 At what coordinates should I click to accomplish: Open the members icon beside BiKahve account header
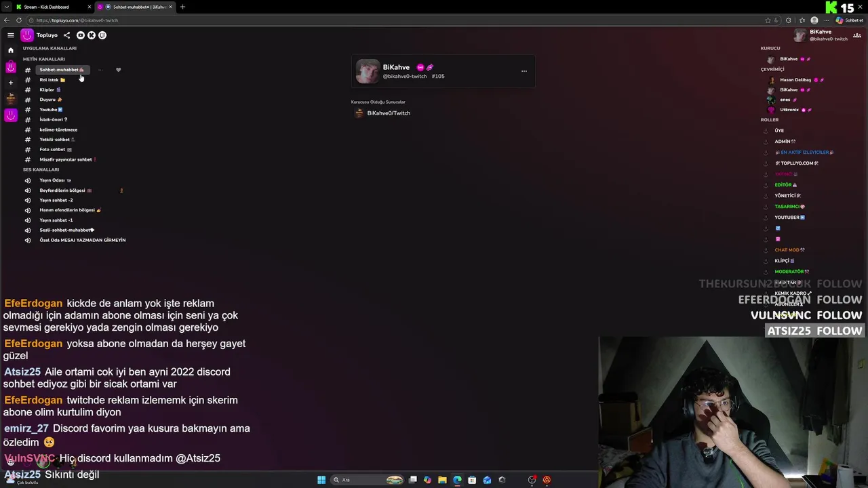[857, 35]
